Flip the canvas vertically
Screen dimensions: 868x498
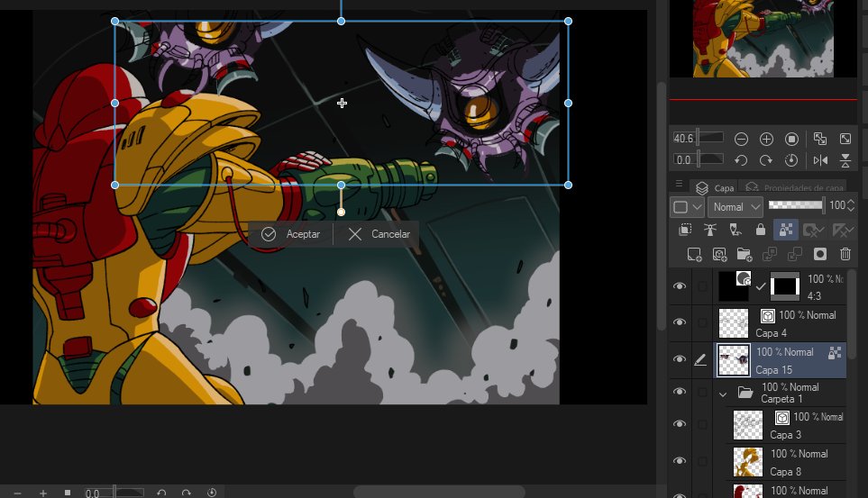click(845, 160)
